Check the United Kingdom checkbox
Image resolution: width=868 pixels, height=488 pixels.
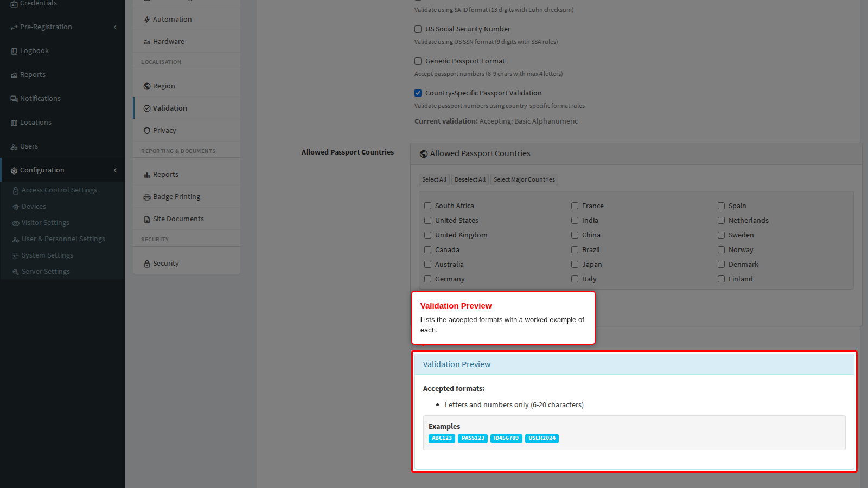click(x=427, y=235)
